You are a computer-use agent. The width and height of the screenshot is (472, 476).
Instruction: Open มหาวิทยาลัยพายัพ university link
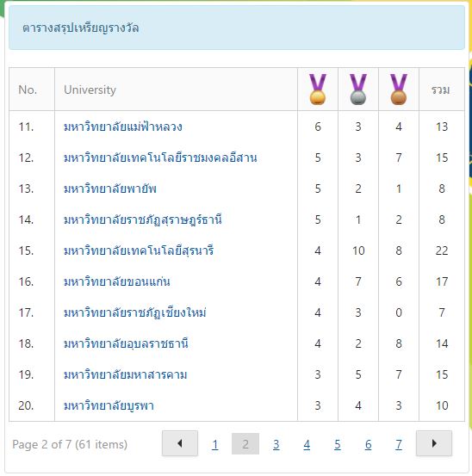pyautogui.click(x=110, y=189)
